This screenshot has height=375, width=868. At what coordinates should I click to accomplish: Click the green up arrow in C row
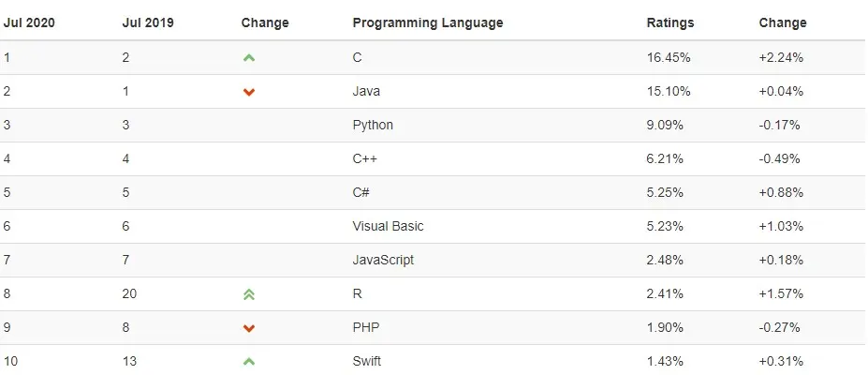248,57
